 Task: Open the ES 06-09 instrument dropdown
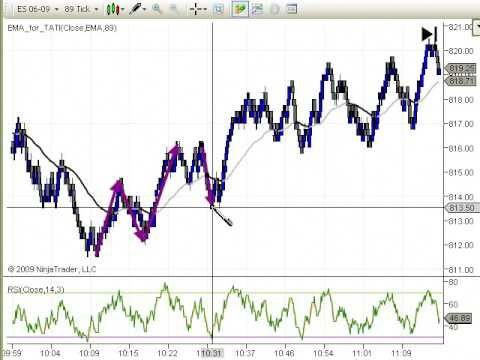tap(38, 9)
